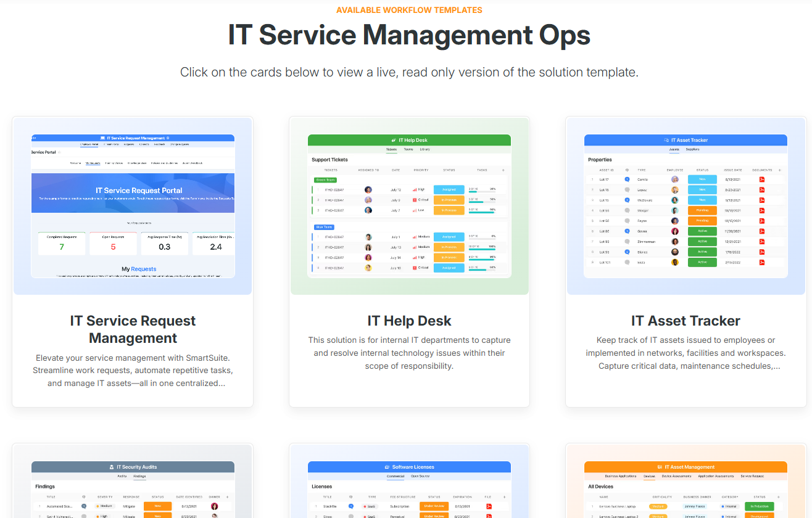Open the IT Service Request Management preview thumbnail

(133, 206)
